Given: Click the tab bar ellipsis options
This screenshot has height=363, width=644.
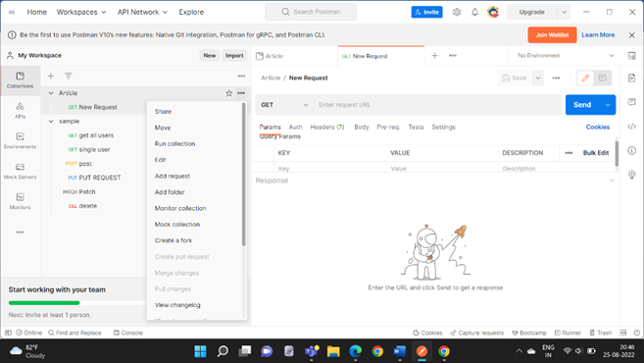Looking at the screenshot, I should [x=453, y=56].
